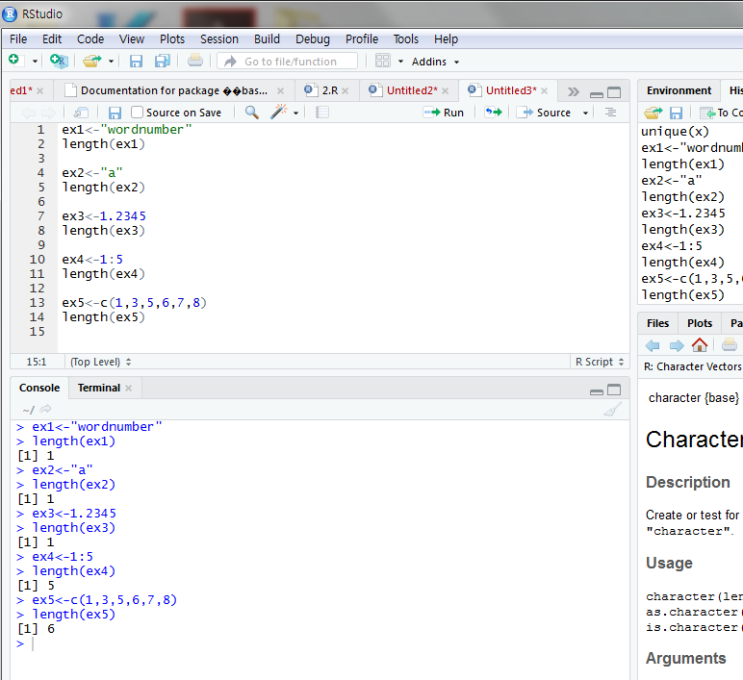Save the script in editor toolbar
743x680 pixels.
(114, 113)
